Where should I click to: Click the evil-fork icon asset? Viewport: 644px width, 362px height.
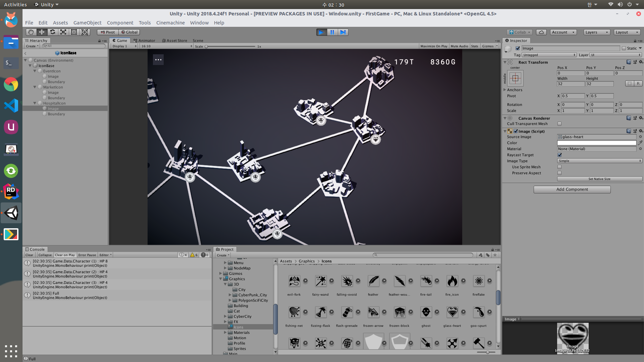(294, 281)
